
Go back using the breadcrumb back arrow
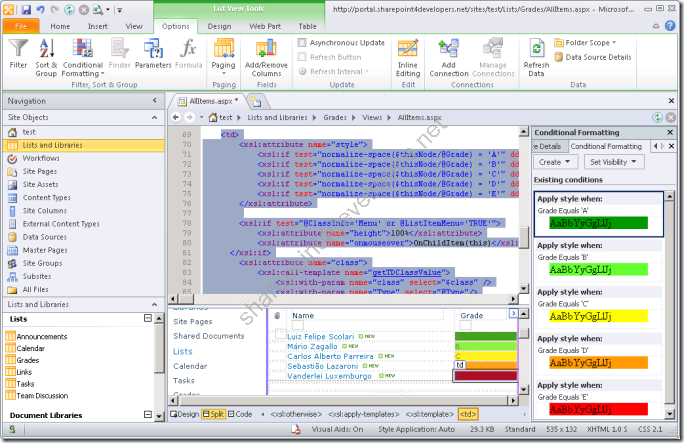[x=175, y=117]
